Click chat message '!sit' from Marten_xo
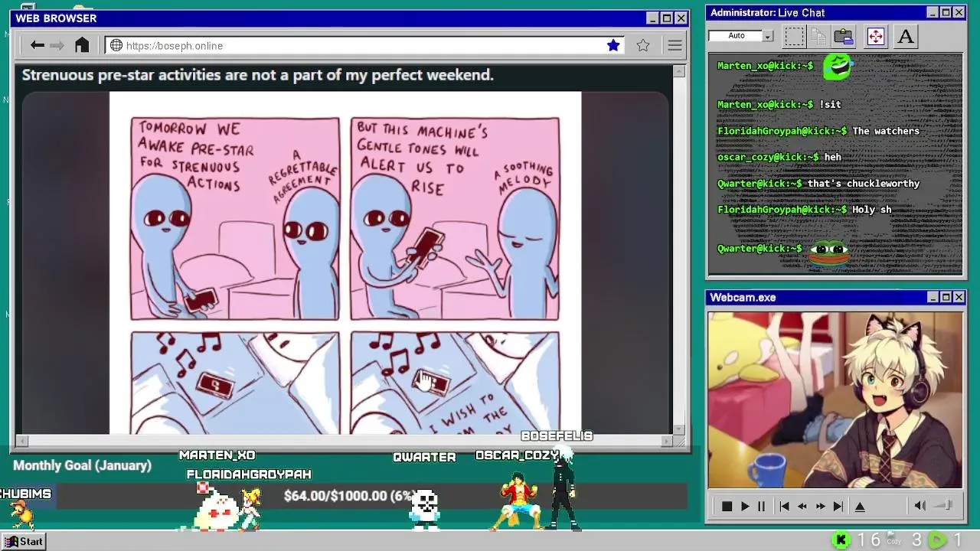Image resolution: width=980 pixels, height=551 pixels. 830,105
